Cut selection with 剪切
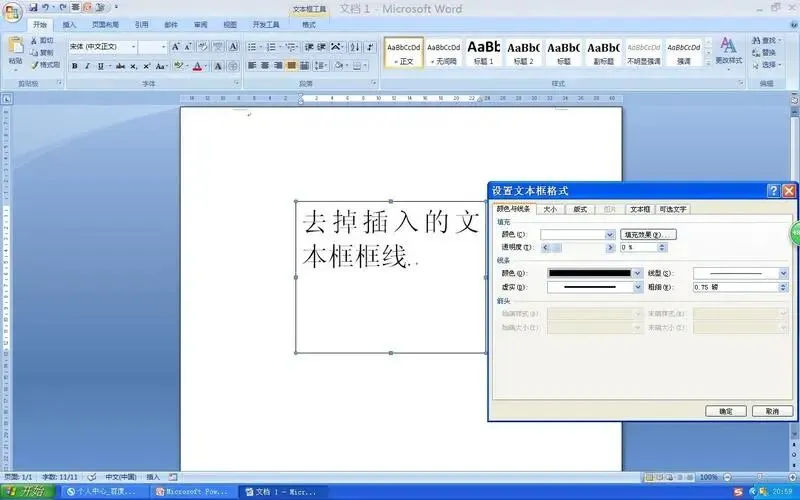 pyautogui.click(x=42, y=40)
